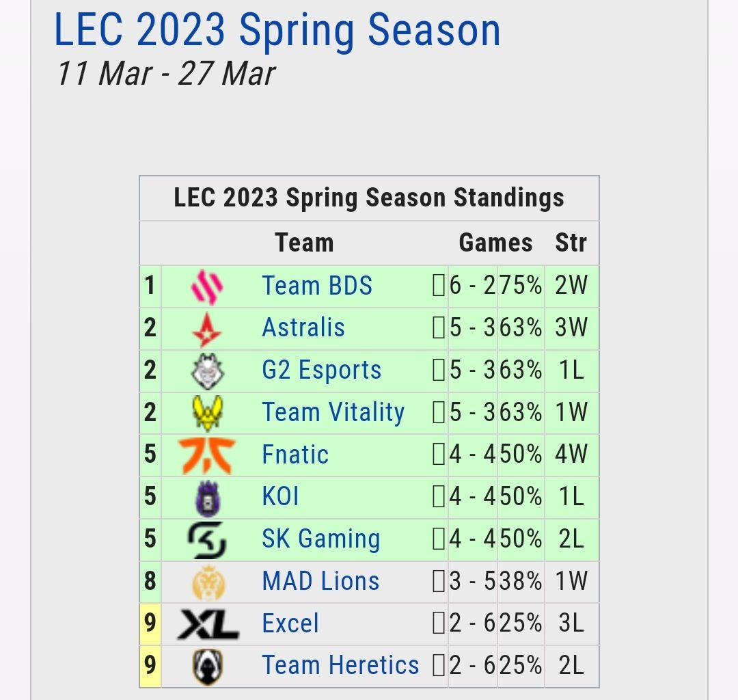Open the G2 Esports link
This screenshot has width=738, height=700.
tap(321, 371)
